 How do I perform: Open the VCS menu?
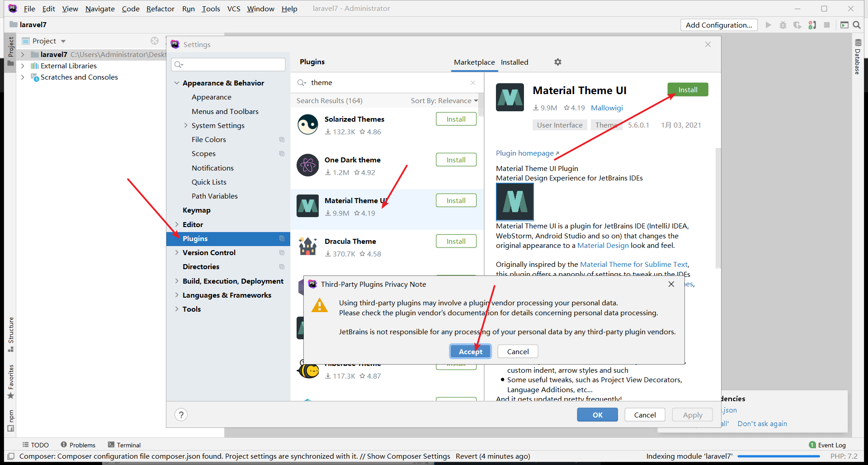234,9
